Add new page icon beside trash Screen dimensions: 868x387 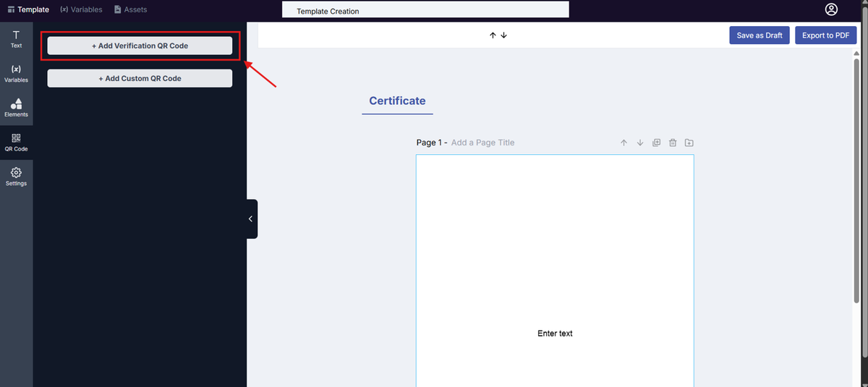tap(689, 143)
